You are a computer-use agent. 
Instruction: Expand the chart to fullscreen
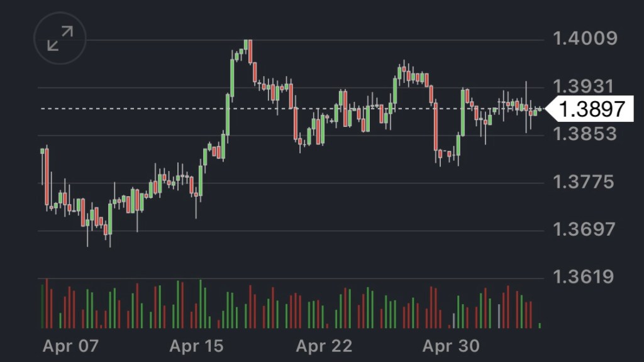(x=60, y=39)
